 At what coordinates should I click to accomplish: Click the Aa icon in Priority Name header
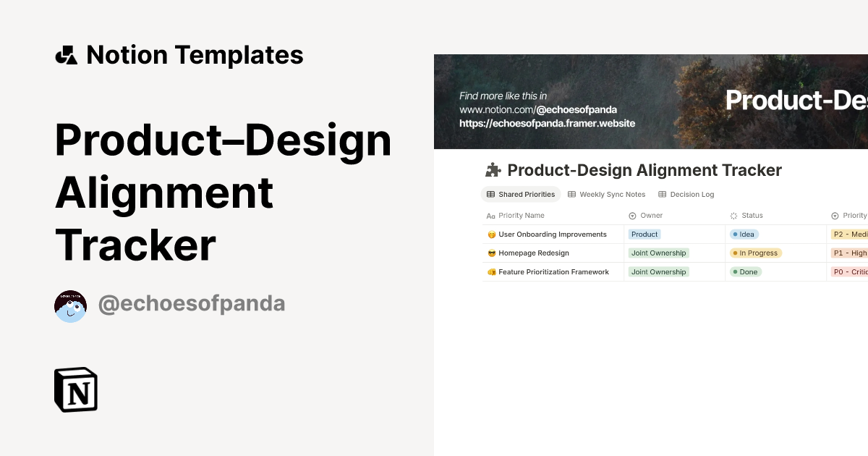click(489, 215)
